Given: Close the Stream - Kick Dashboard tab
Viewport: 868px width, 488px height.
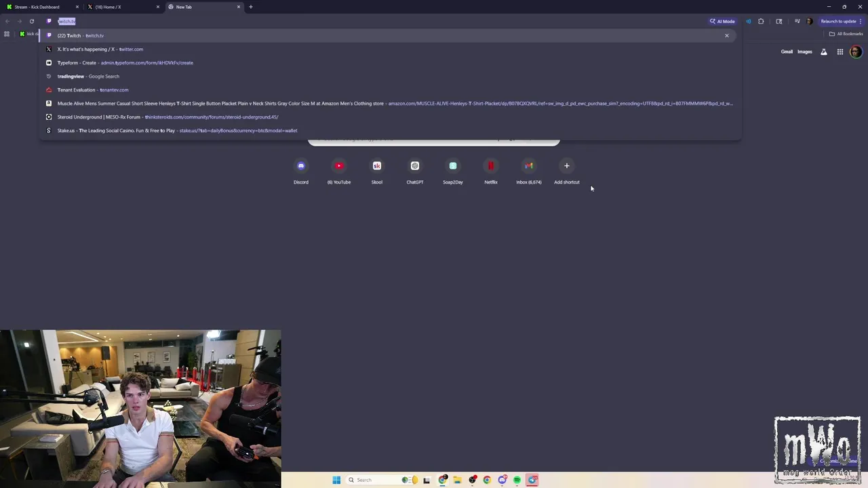Looking at the screenshot, I should coord(77,7).
